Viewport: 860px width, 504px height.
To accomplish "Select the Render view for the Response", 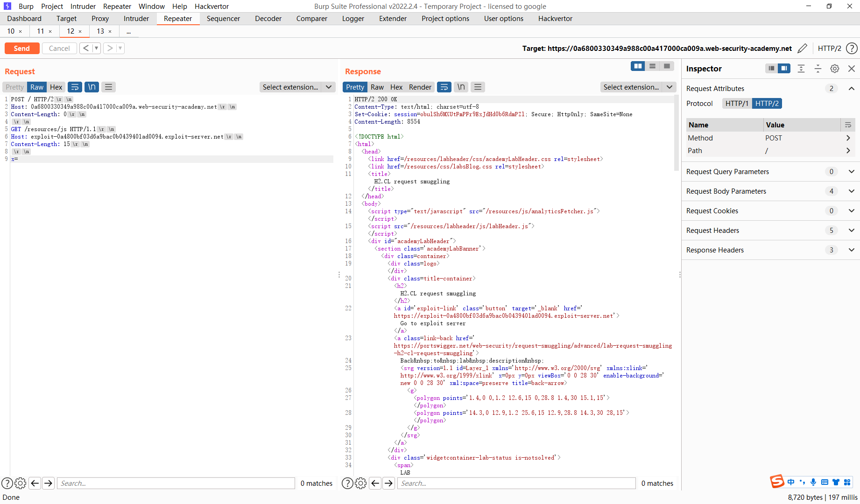I will click(x=420, y=87).
